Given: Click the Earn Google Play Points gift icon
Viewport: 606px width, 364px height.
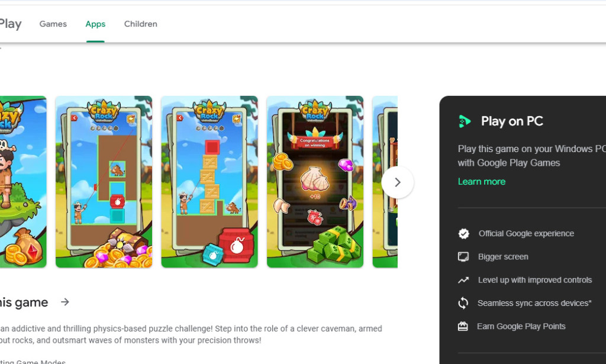Looking at the screenshot, I should pyautogui.click(x=463, y=327).
